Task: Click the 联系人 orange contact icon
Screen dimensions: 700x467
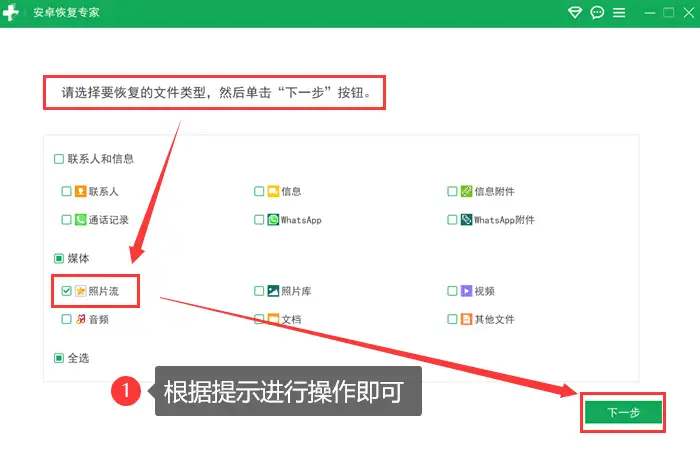Action: 80,192
